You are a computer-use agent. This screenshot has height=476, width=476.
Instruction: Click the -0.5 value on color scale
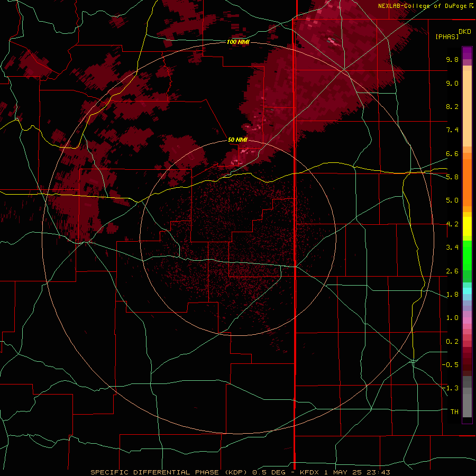[450, 365]
